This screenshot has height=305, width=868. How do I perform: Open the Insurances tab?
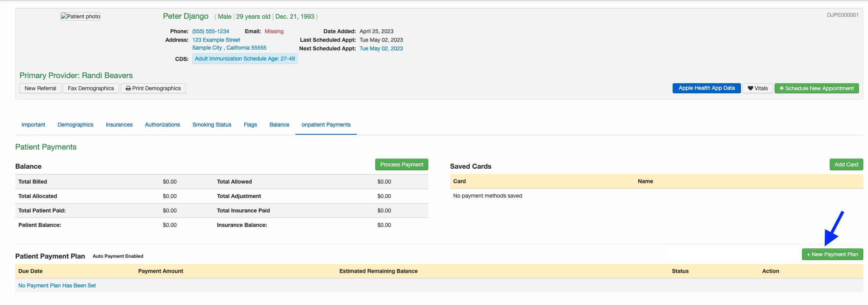[119, 125]
